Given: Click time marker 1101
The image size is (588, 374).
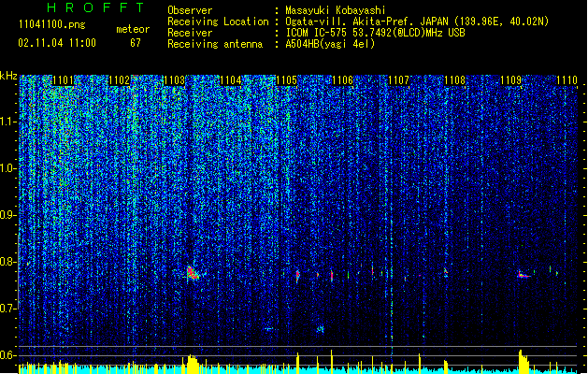Looking at the screenshot, I should click(x=63, y=80).
